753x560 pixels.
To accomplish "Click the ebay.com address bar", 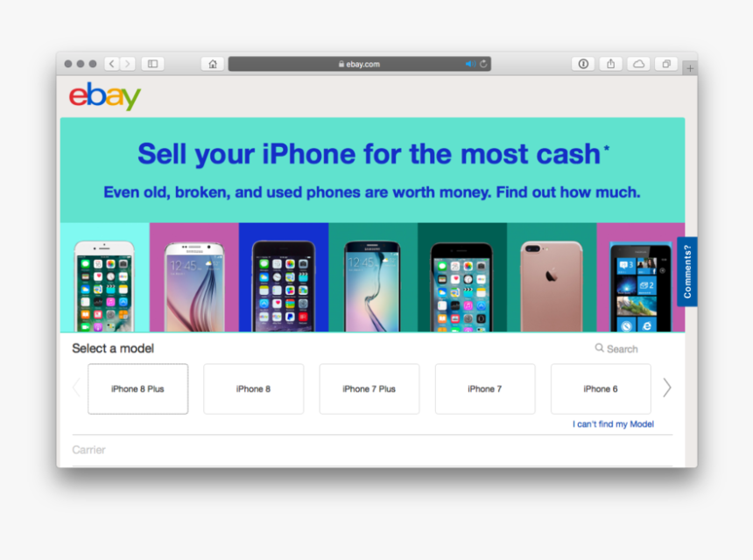I will pyautogui.click(x=359, y=64).
